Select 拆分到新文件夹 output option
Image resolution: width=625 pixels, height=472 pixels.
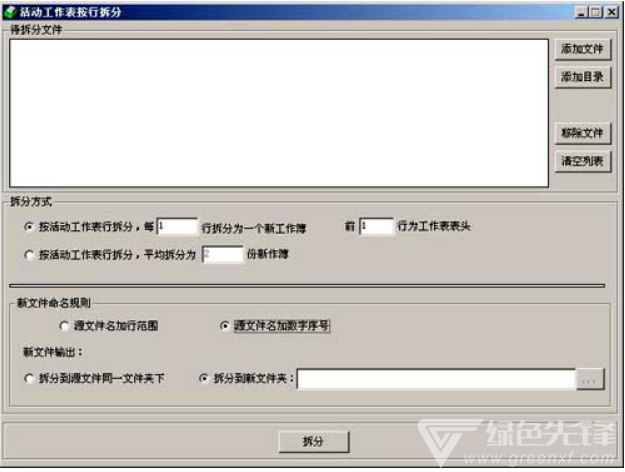click(x=204, y=378)
